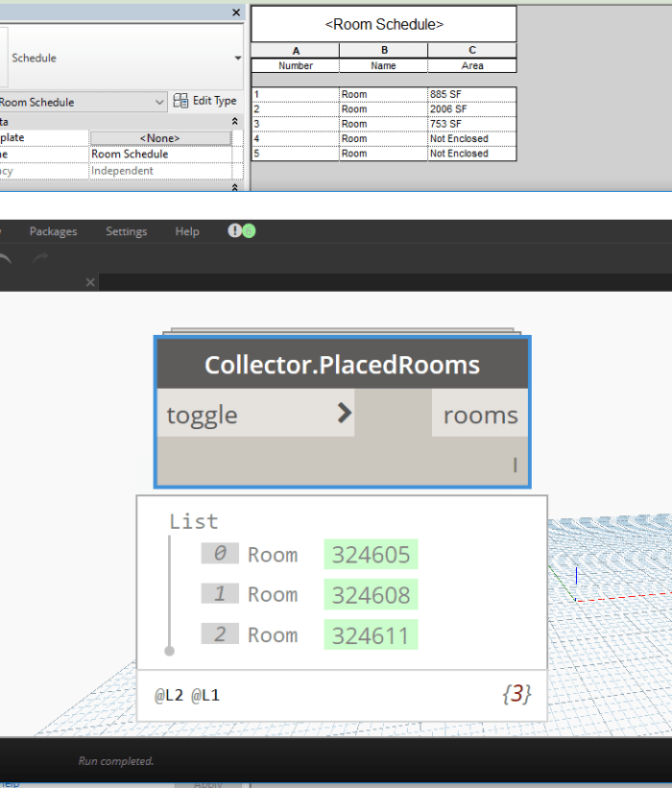Click the green notification count badge
The image size is (672, 788).
click(x=248, y=231)
